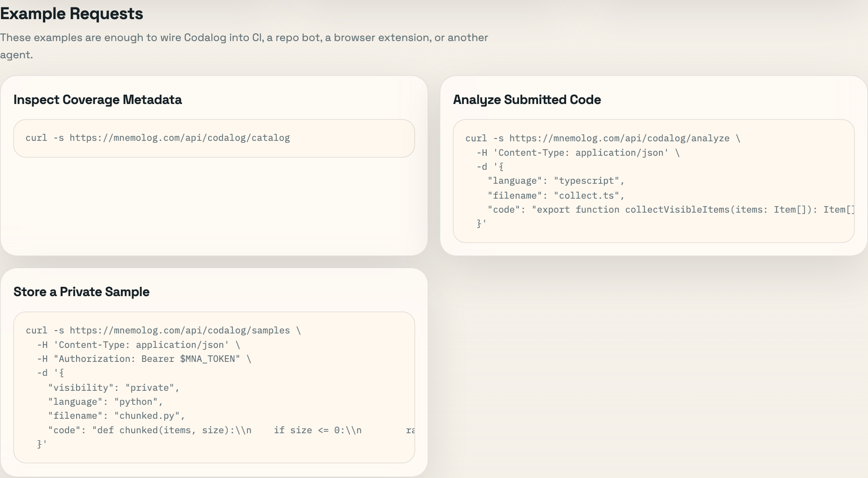Click the Inspect Coverage Metadata card title

point(98,100)
